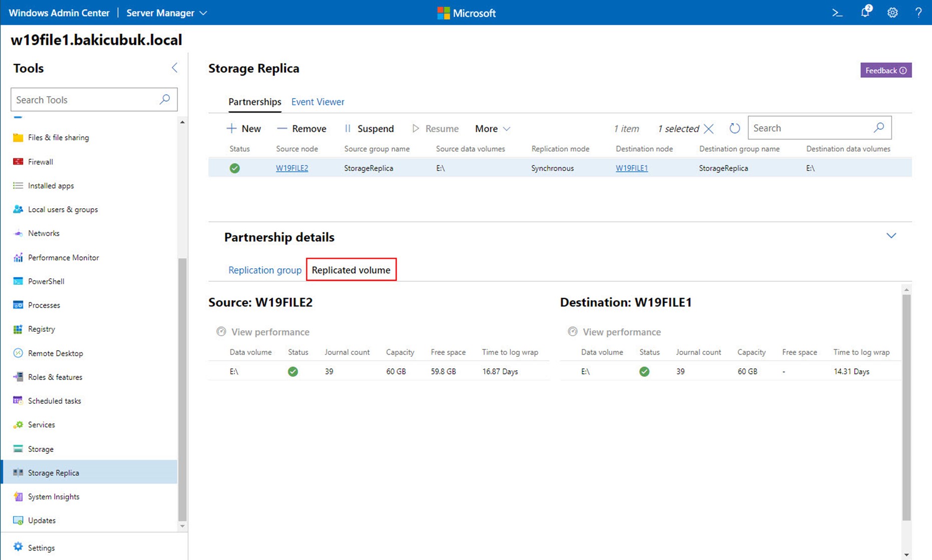932x560 pixels.
Task: Open Files & file sharing tool
Action: point(58,138)
